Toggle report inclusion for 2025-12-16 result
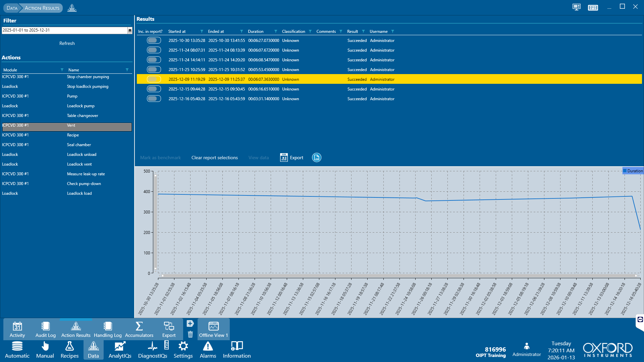Screen dimensions: 644x362 coord(154,99)
